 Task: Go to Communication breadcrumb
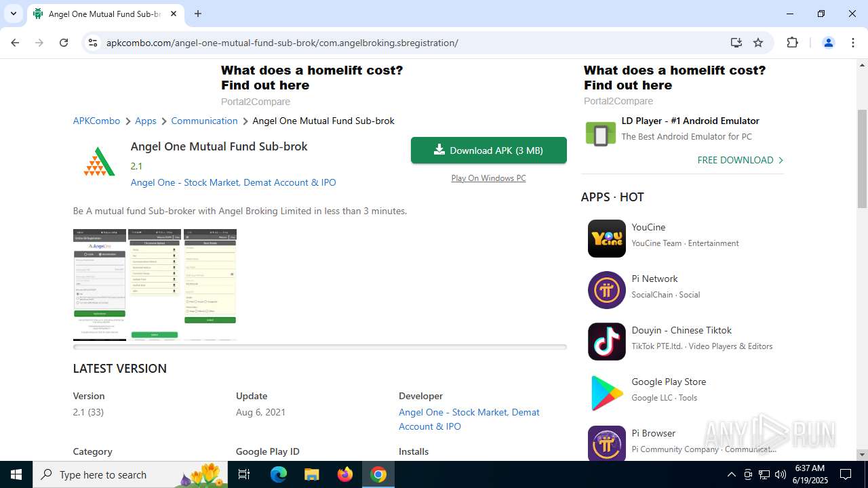pos(204,121)
